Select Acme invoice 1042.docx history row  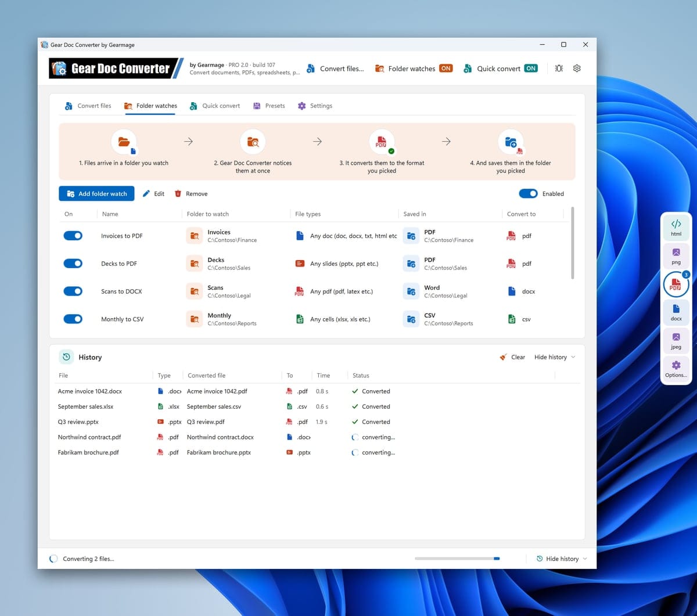[x=318, y=391]
